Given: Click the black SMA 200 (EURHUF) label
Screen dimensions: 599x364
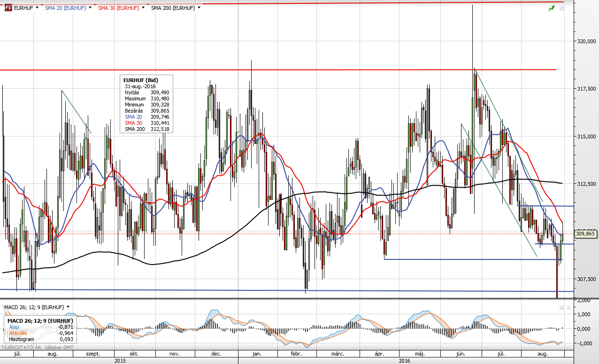Looking at the screenshot, I should [x=173, y=8].
